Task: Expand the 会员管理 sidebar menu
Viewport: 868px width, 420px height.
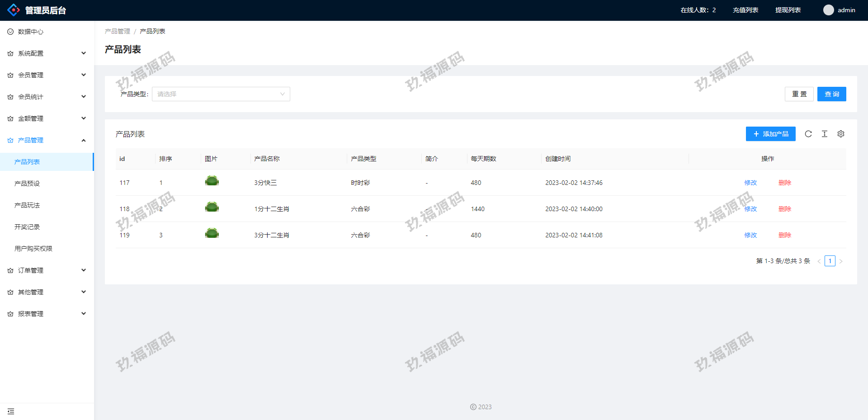Action: 47,75
